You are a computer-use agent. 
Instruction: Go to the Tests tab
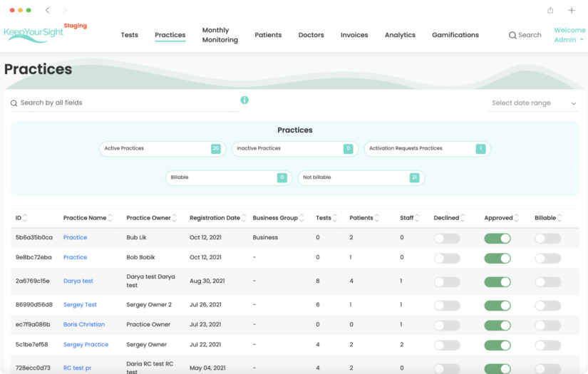(130, 35)
